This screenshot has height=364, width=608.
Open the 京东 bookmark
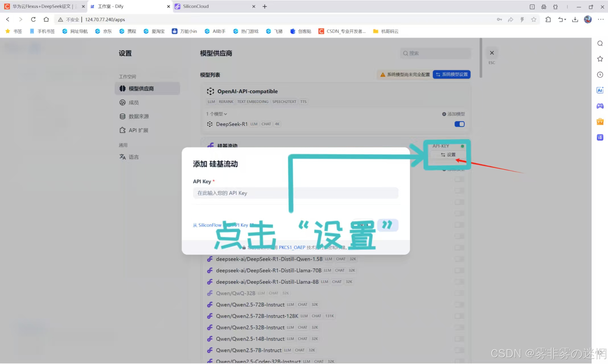(104, 31)
